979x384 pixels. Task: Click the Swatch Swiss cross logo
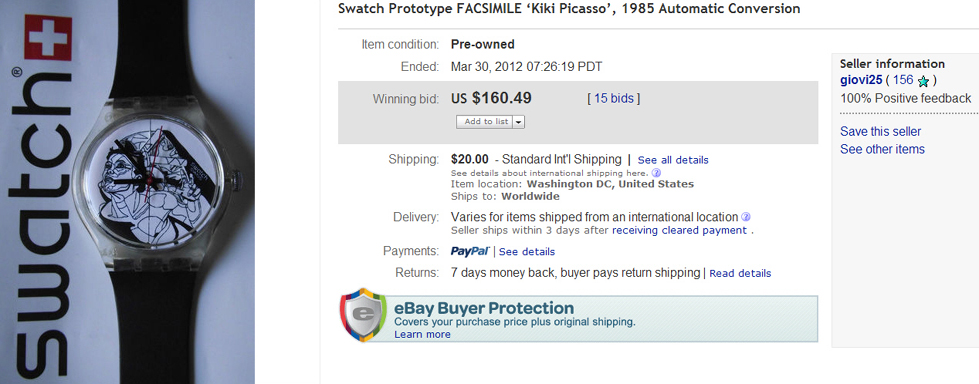click(x=48, y=38)
